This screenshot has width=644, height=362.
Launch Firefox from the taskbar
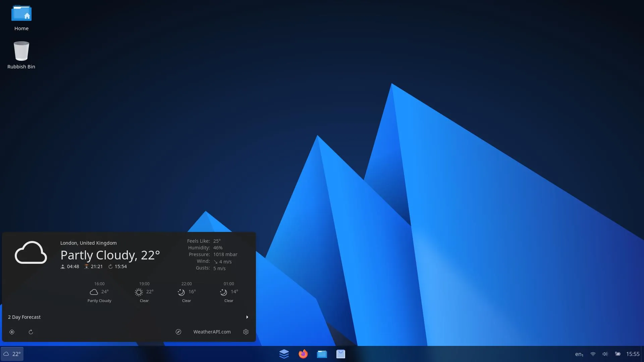pos(303,354)
